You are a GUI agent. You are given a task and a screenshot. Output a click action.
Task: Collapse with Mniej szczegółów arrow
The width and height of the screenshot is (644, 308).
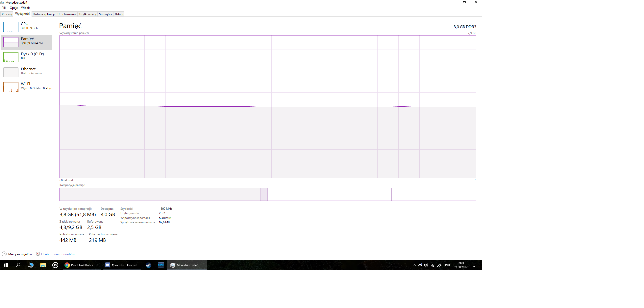pos(4,254)
